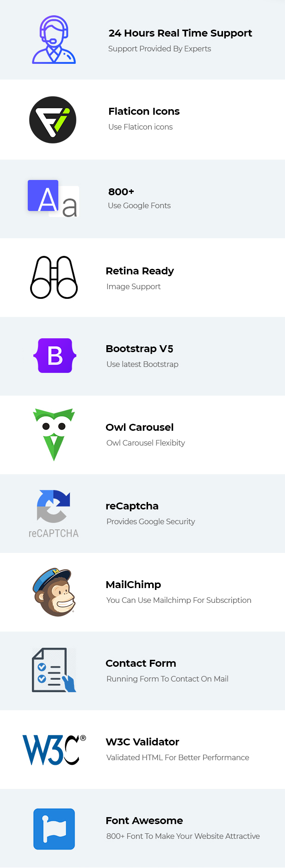Click the reCAPTCHA logo icon
285x868 pixels.
pos(54,514)
